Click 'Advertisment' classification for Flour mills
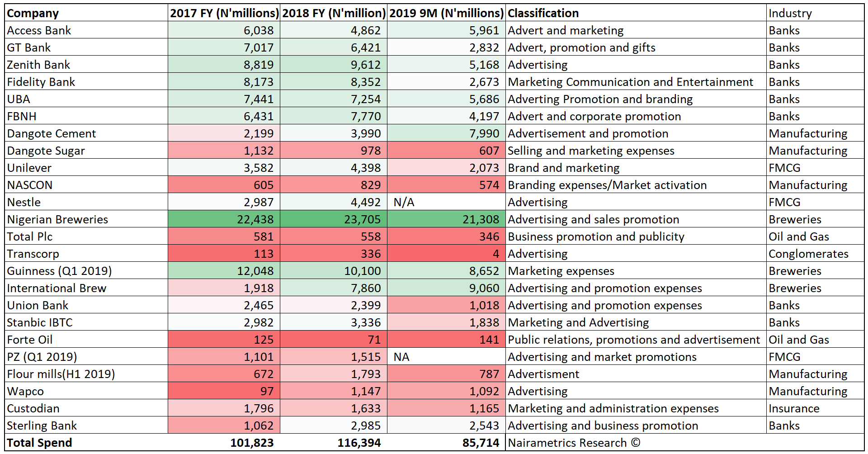This screenshot has height=454, width=868. click(636, 374)
